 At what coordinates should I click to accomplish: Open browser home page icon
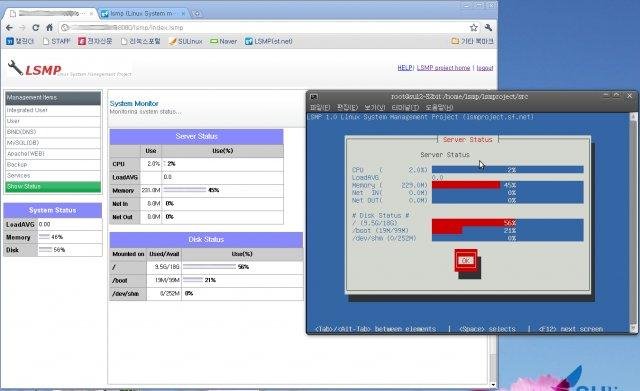point(49,27)
